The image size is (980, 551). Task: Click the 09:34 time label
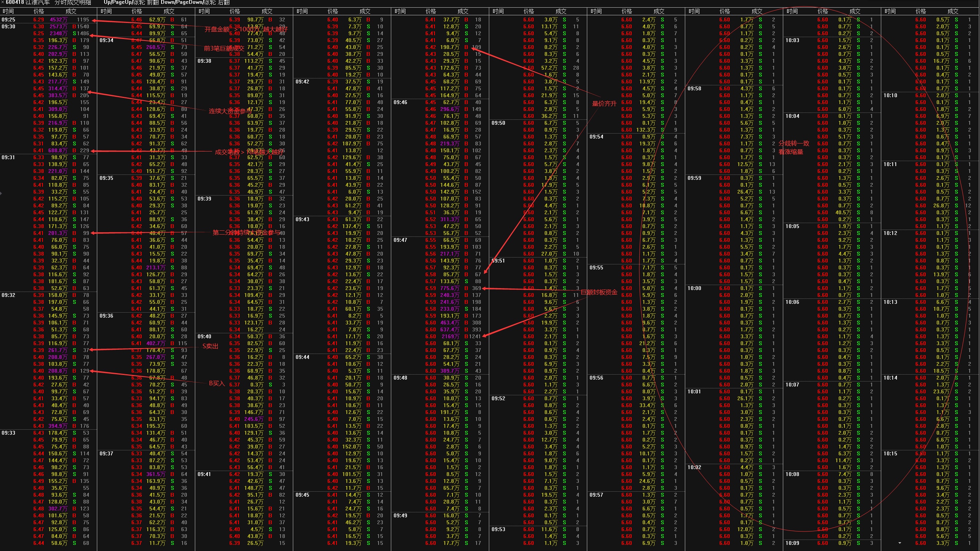[106, 40]
